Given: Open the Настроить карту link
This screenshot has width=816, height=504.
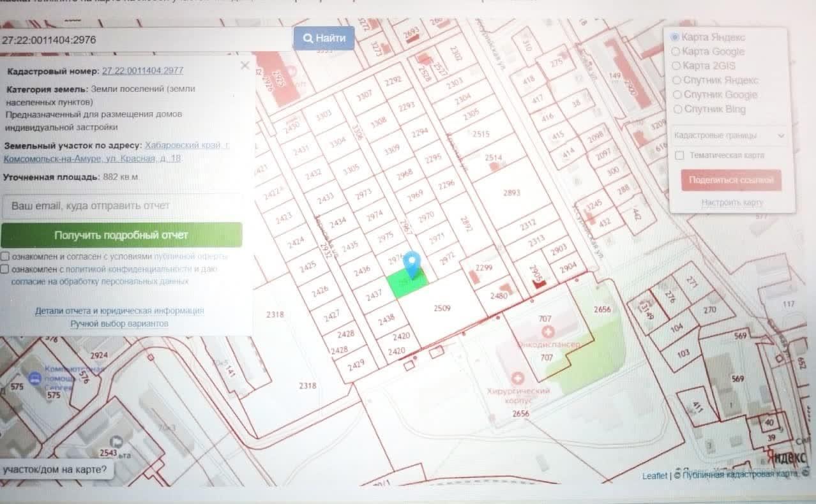Looking at the screenshot, I should pyautogui.click(x=732, y=203).
